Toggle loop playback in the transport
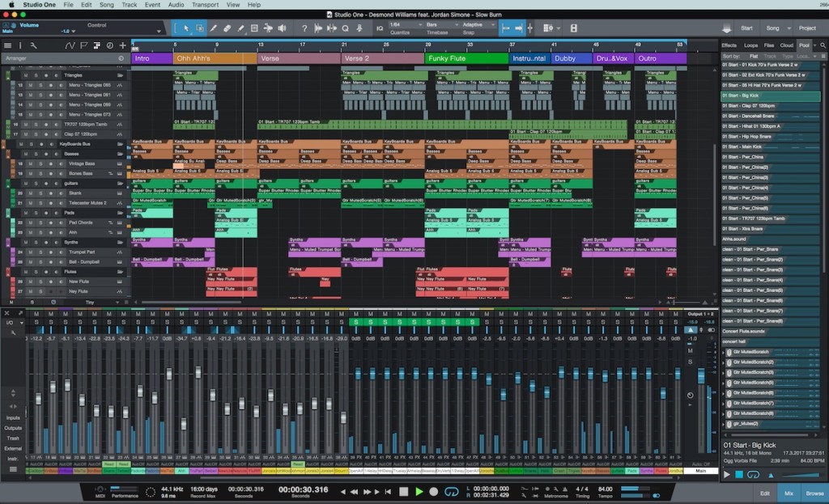Viewport: 829px width, 504px height. point(452,491)
